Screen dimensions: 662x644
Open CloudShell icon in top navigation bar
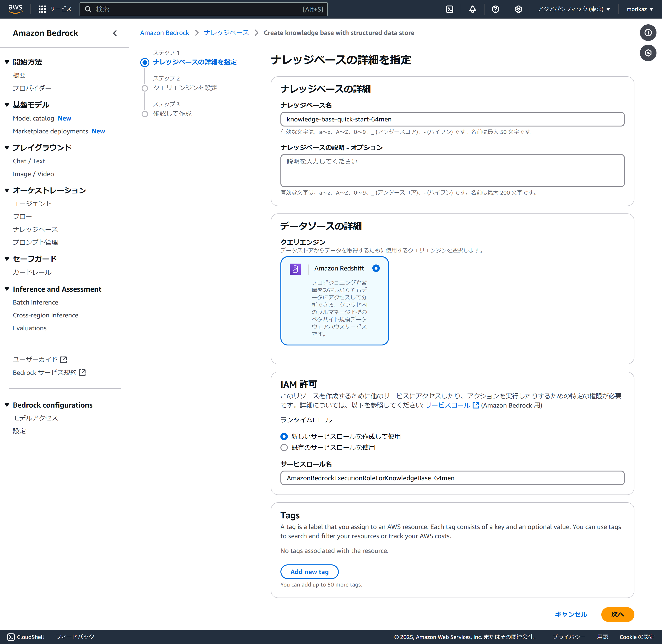[449, 9]
